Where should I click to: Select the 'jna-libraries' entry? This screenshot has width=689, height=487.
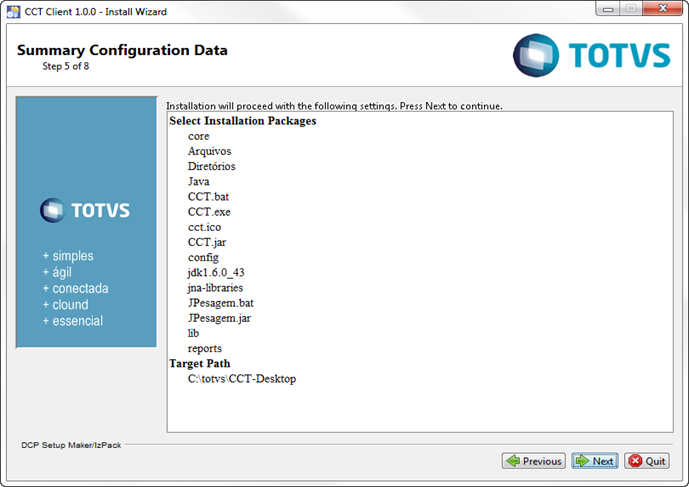215,288
